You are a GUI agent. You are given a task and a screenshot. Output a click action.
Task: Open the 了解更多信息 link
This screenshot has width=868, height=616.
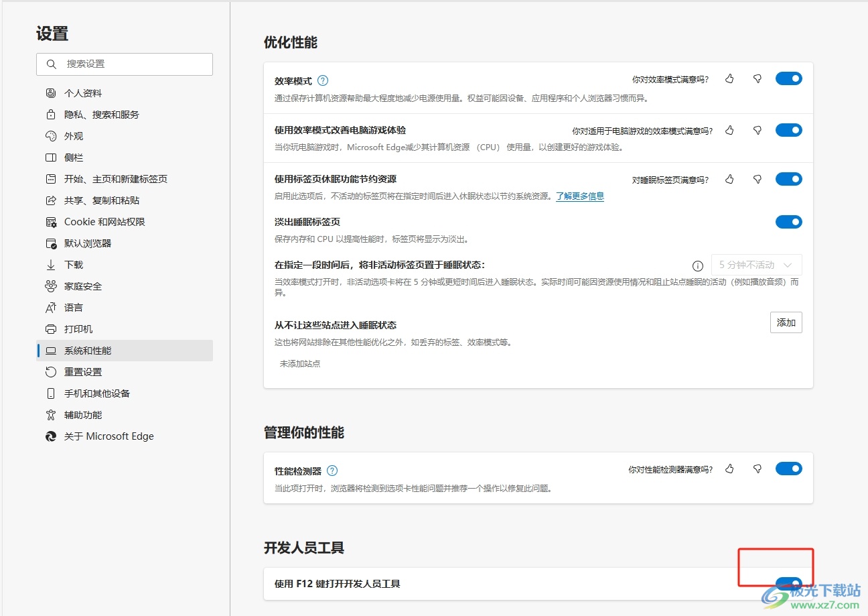[580, 196]
